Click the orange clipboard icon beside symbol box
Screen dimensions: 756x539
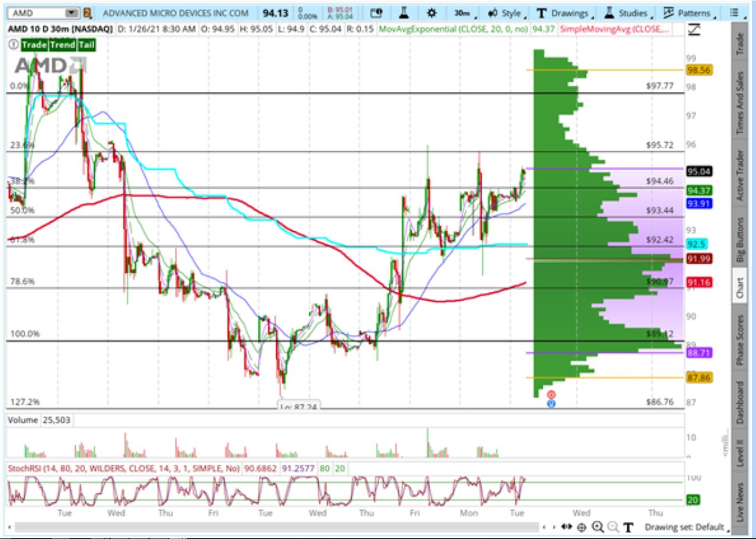[x=88, y=13]
